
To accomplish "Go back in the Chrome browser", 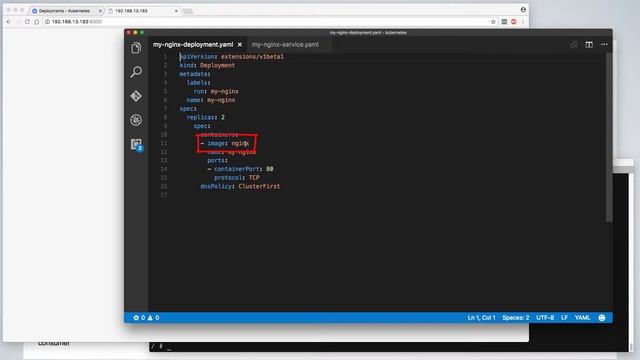I will tap(9, 22).
